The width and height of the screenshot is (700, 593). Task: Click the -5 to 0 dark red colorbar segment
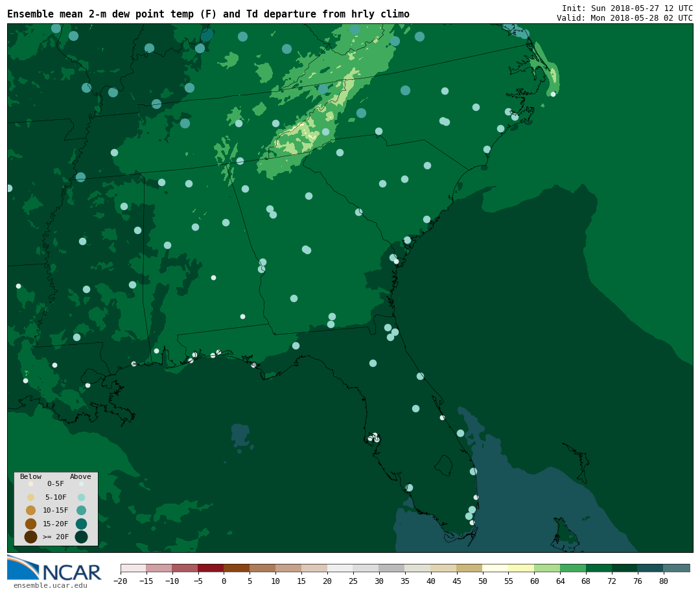[211, 568]
